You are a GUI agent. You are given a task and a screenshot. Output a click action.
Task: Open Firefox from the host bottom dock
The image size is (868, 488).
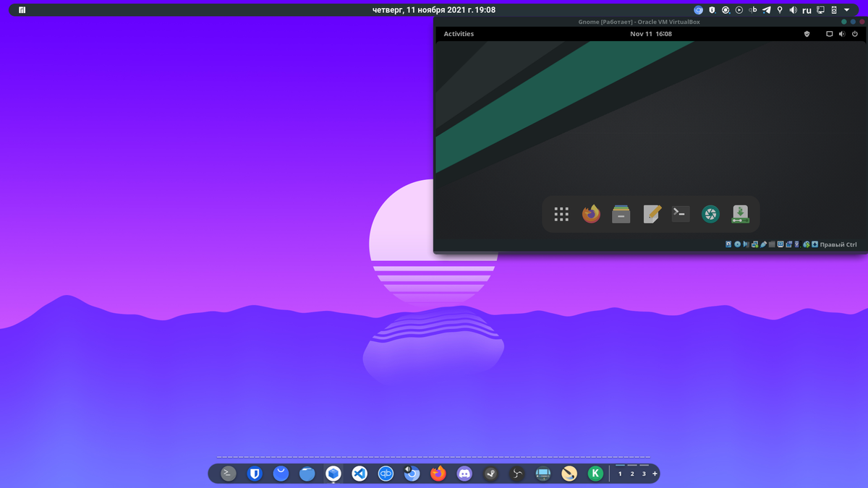pos(438,474)
